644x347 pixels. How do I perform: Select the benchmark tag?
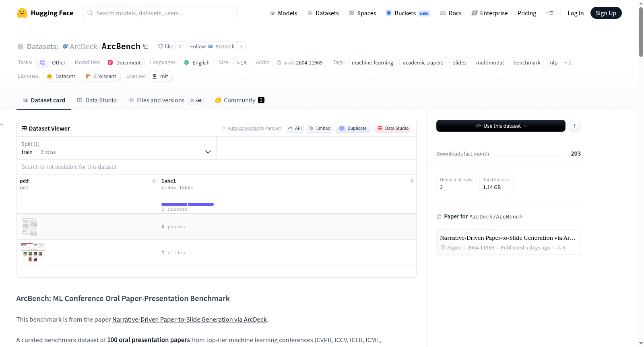[x=527, y=62]
